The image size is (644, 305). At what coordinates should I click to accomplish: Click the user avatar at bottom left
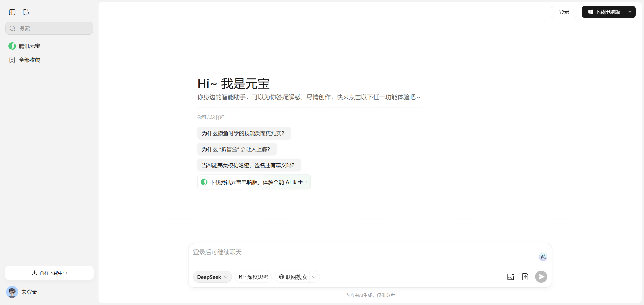[x=12, y=292]
